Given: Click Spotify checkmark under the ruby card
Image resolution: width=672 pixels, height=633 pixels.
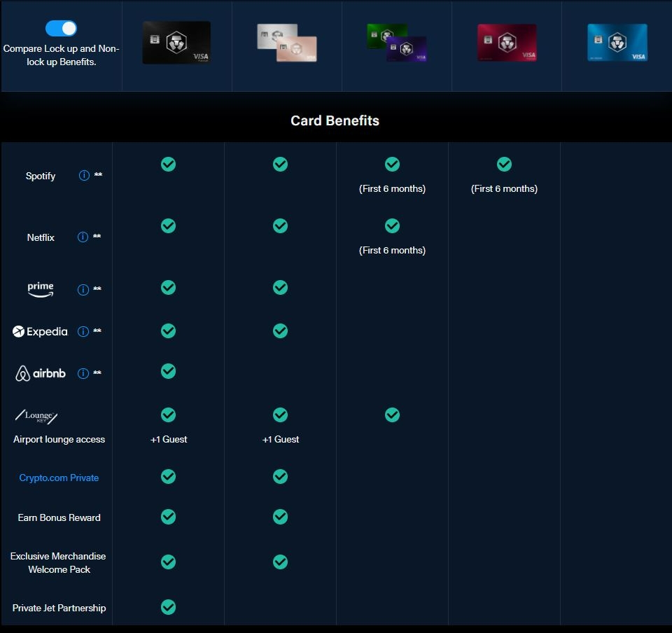Looking at the screenshot, I should coord(505,164).
